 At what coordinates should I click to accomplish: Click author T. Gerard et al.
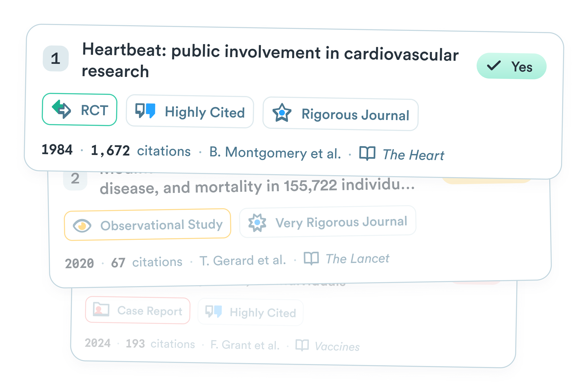click(243, 260)
